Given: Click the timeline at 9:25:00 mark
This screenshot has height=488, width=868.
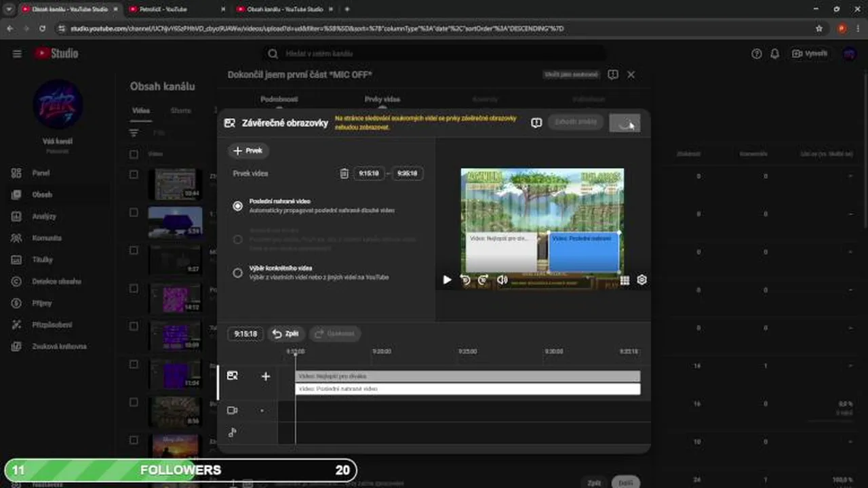Looking at the screenshot, I should [468, 352].
